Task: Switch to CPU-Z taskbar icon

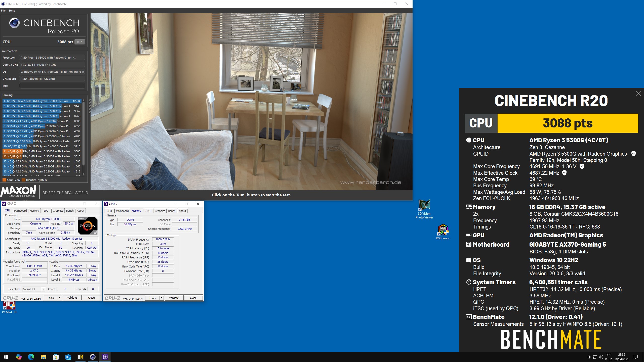Action: pos(105,357)
